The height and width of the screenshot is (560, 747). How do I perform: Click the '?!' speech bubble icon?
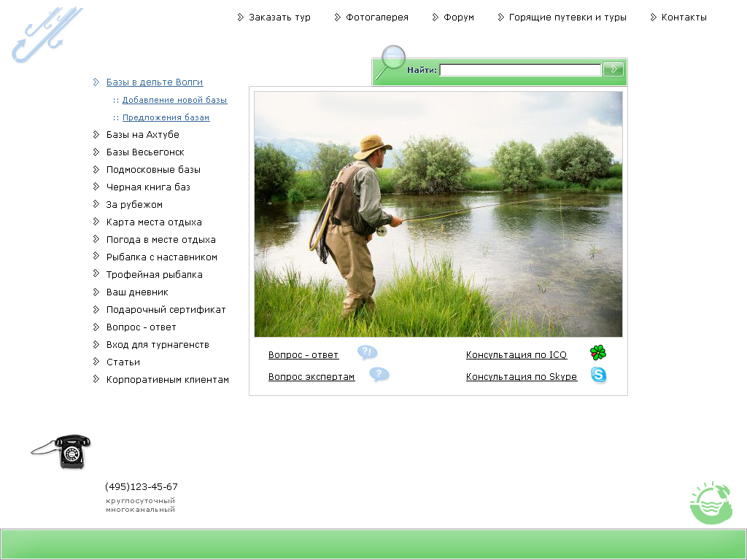pos(367,352)
